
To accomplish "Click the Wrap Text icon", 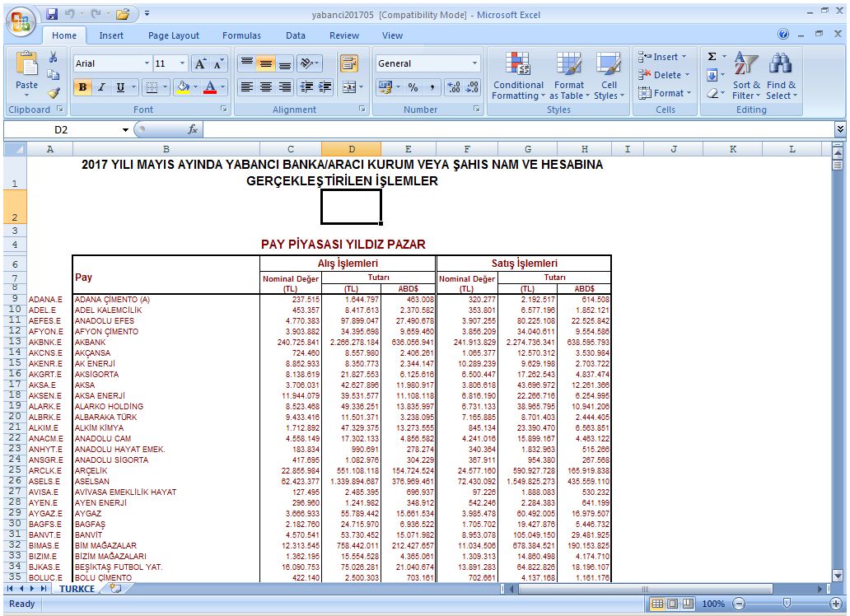I will [x=348, y=63].
